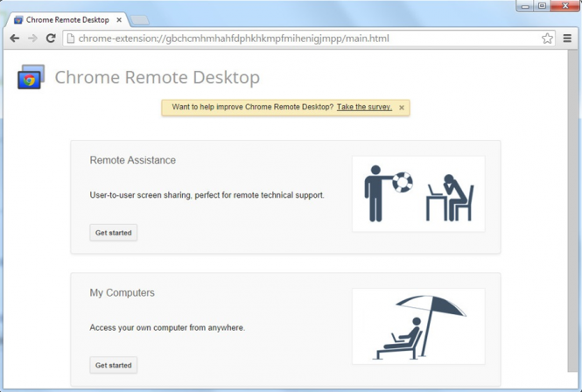Open a new tab with the new tab button
The image size is (582, 392).
140,19
